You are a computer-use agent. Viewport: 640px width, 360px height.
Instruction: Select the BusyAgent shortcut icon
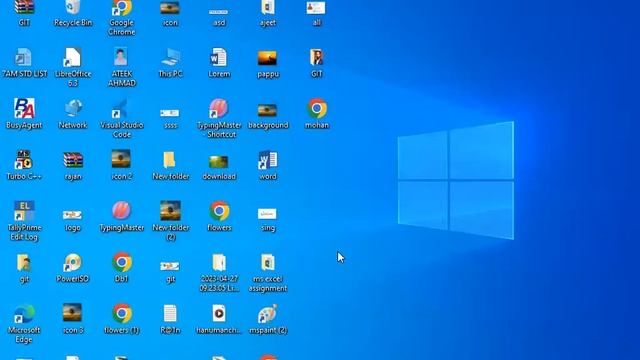click(24, 113)
